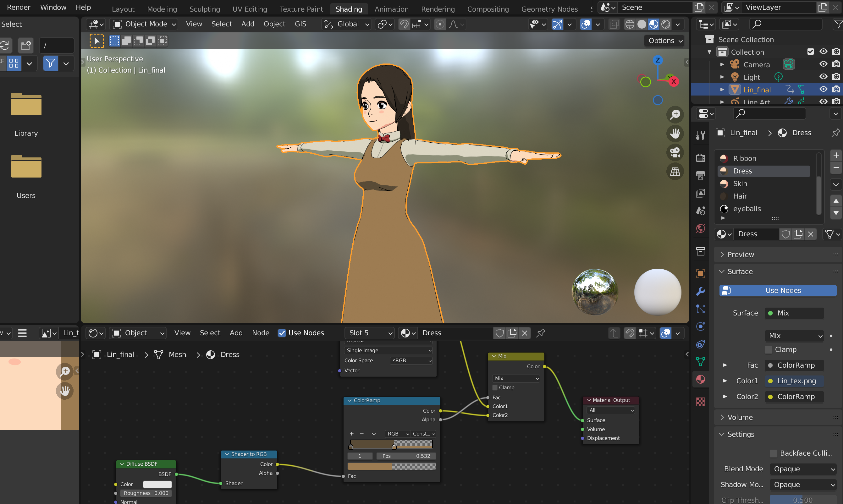This screenshot has width=843, height=504.
Task: Select the Animation workspace tab
Action: pos(391,8)
